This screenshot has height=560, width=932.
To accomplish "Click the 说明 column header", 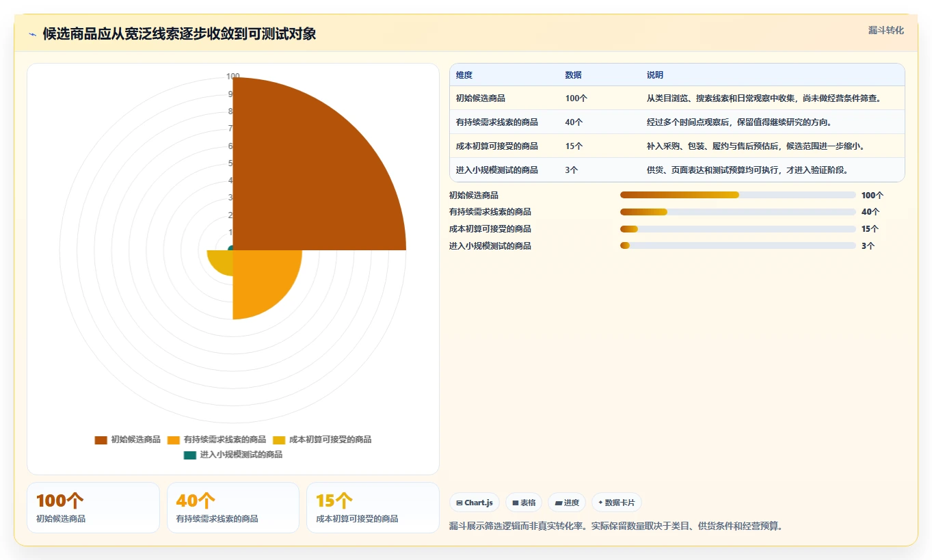I will point(655,75).
